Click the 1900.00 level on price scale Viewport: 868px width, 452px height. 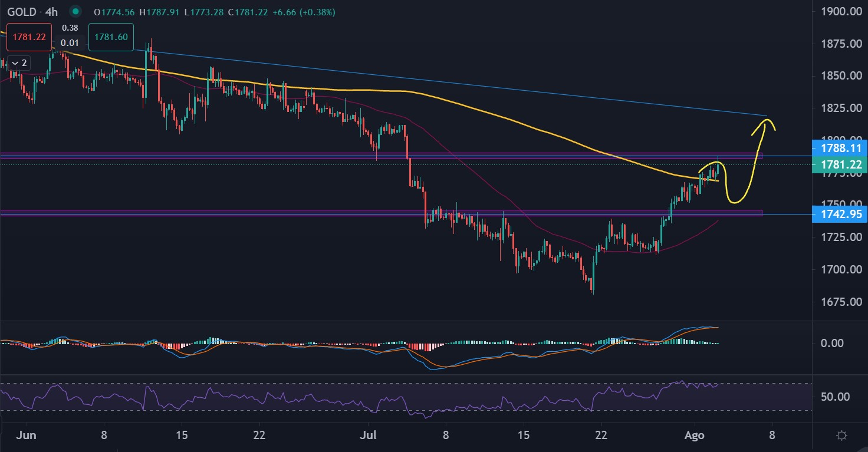(840, 12)
